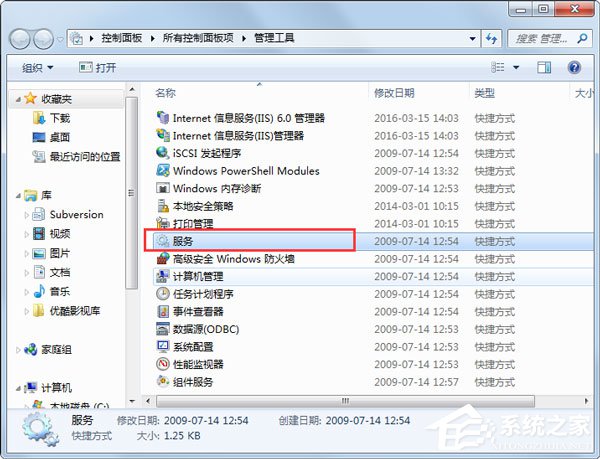Click 管理工具 in the breadcrumb
The height and width of the screenshot is (459, 600).
pyautogui.click(x=274, y=38)
